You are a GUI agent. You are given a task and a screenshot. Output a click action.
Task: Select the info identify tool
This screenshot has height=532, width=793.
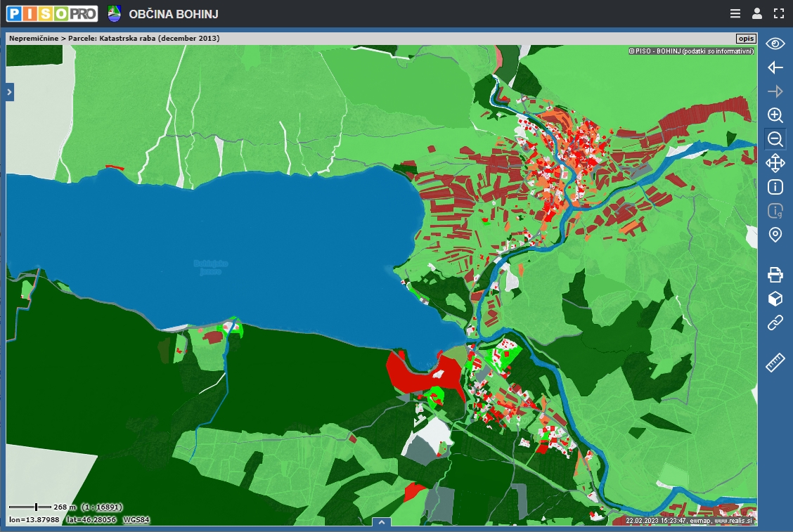(x=775, y=187)
